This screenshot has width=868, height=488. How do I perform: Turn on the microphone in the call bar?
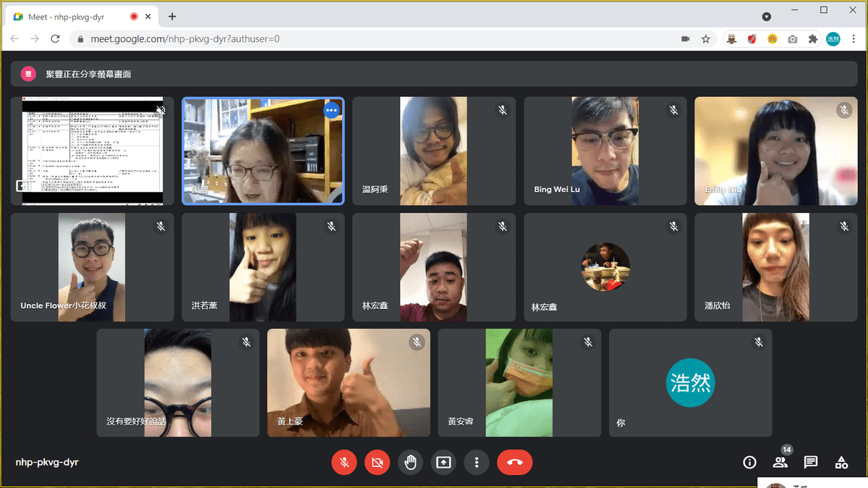344,462
